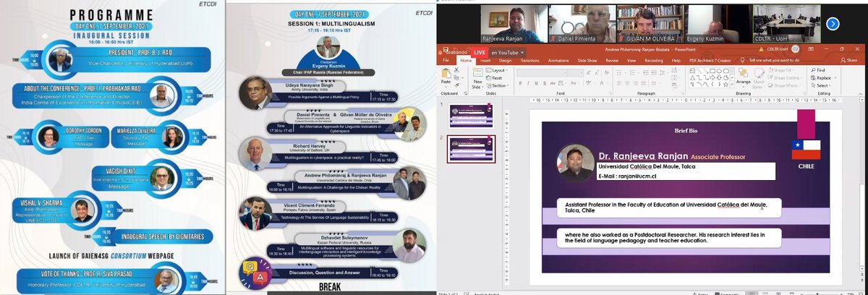The image size is (868, 295).
Task: Toggle Strikethrough formatting
Action: coord(553,83)
